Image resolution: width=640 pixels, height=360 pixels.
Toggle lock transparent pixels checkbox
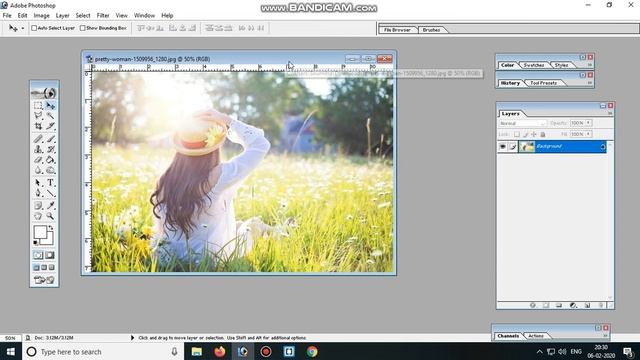[517, 134]
